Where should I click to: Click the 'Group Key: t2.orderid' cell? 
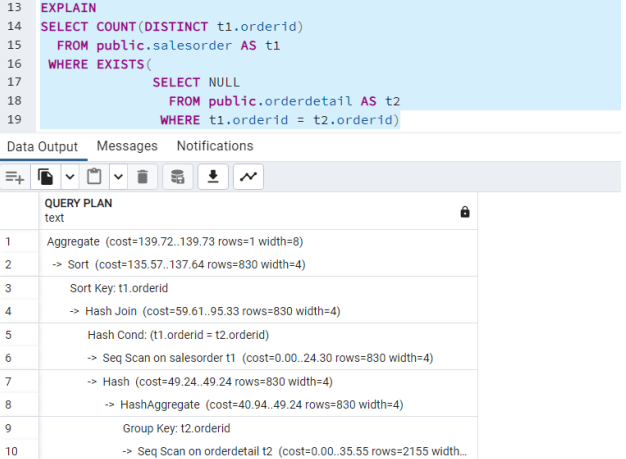pyautogui.click(x=258, y=428)
